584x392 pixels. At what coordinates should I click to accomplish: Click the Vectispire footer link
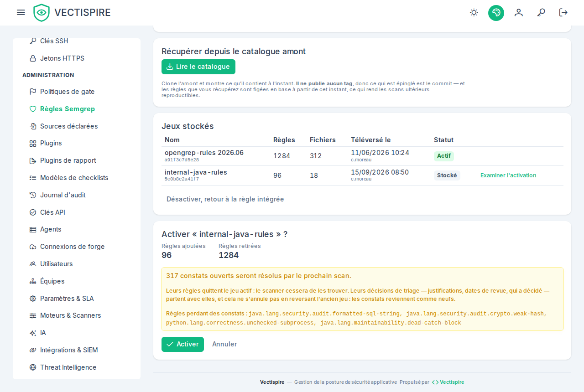[x=448, y=382]
